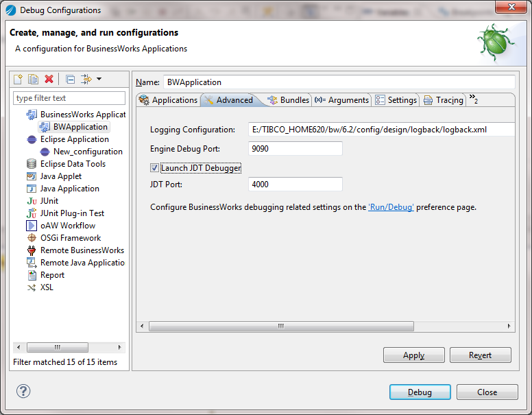
Task: Toggle the Launch JDT Debugger checkbox
Action: tap(154, 168)
